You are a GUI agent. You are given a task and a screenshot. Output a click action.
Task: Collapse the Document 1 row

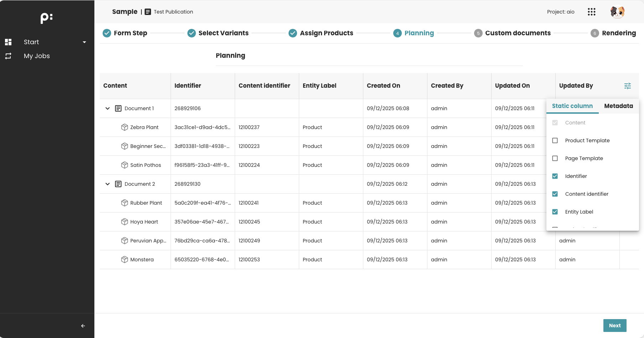108,108
